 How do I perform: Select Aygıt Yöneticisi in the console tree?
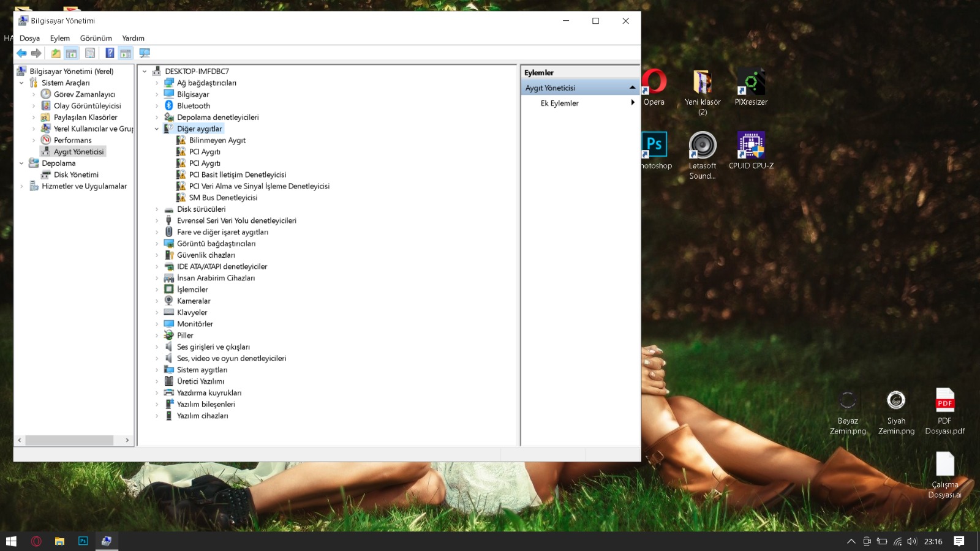click(x=79, y=152)
